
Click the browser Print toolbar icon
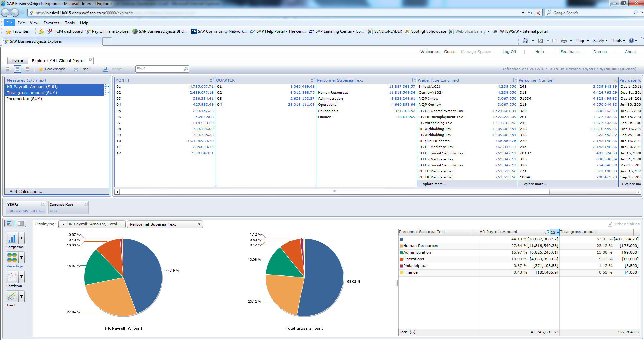564,41
